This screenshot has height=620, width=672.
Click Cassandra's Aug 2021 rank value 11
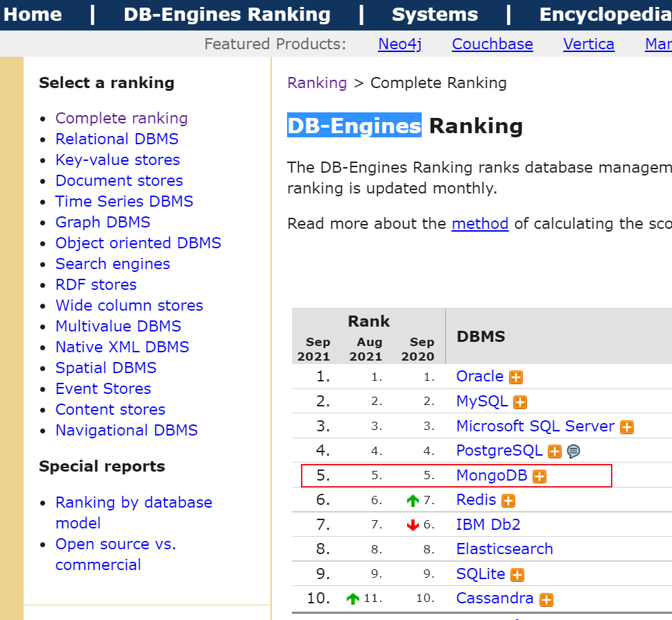click(x=373, y=599)
